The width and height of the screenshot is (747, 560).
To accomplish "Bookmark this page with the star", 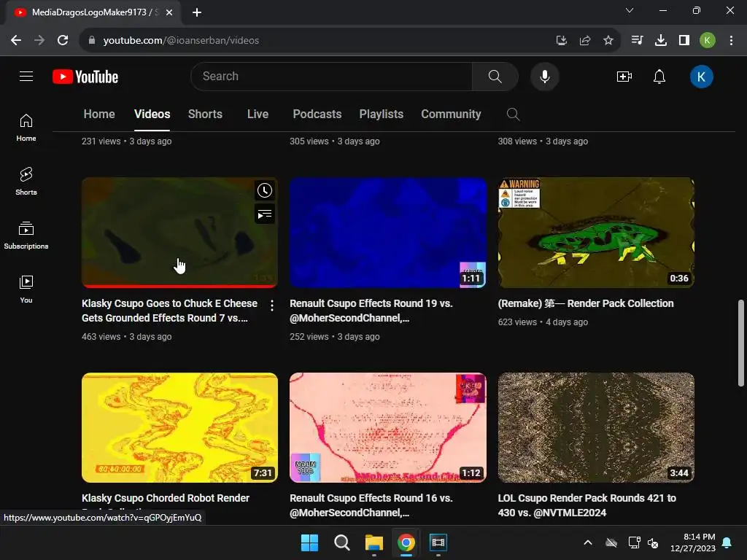I will point(608,41).
